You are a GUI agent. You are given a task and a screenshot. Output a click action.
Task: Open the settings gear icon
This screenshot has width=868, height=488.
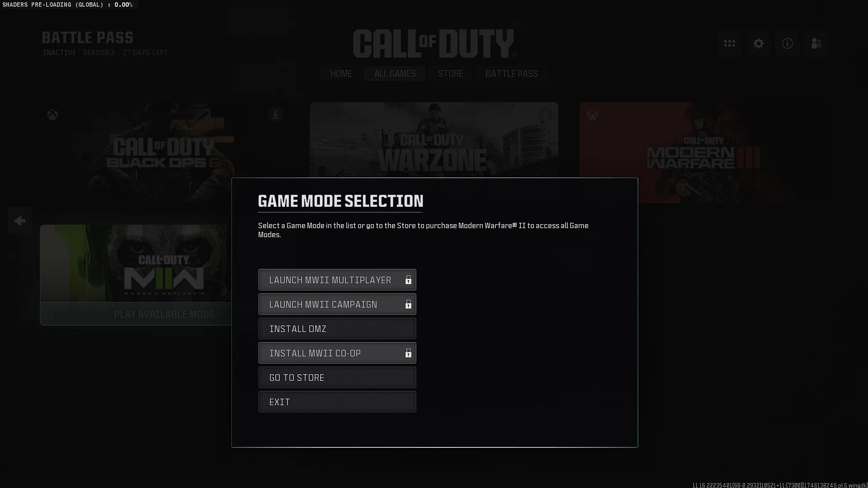click(x=759, y=43)
